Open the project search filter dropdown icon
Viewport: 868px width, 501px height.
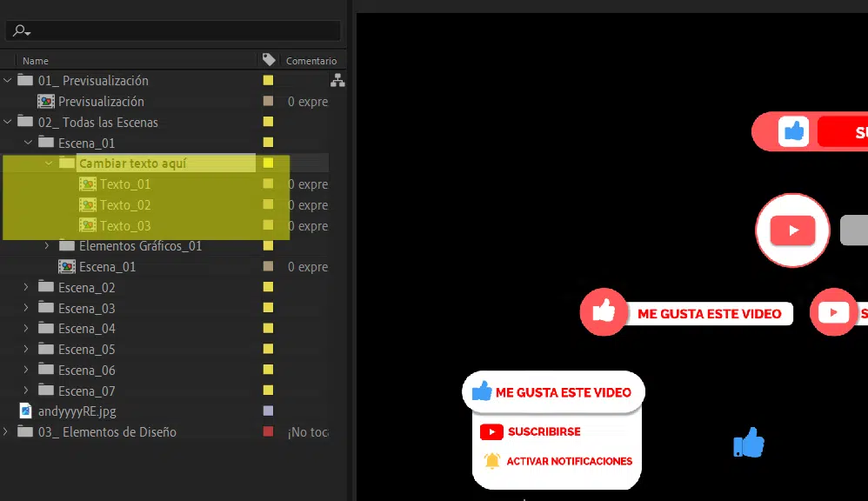pos(22,30)
